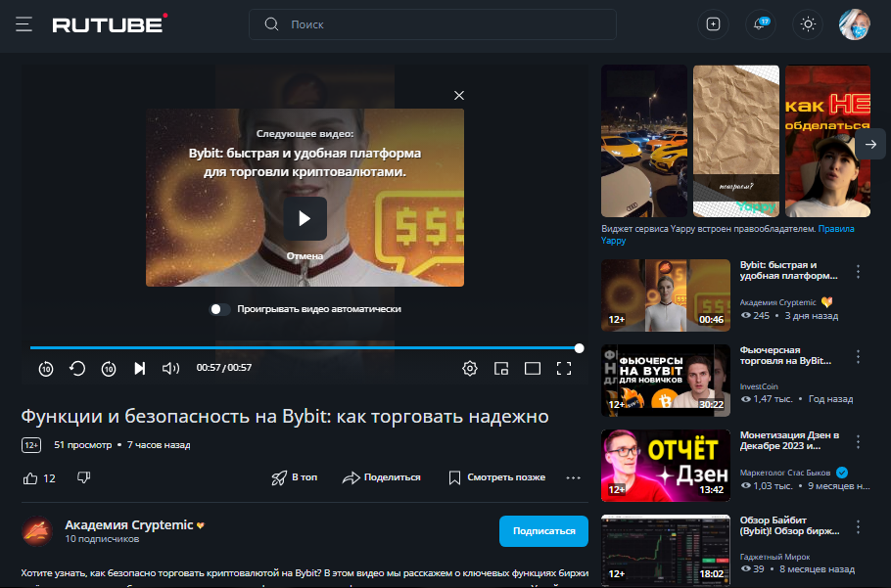Open channel Академия Cryptemic in sidebar
Image resolution: width=891 pixels, height=588 pixels.
(777, 302)
